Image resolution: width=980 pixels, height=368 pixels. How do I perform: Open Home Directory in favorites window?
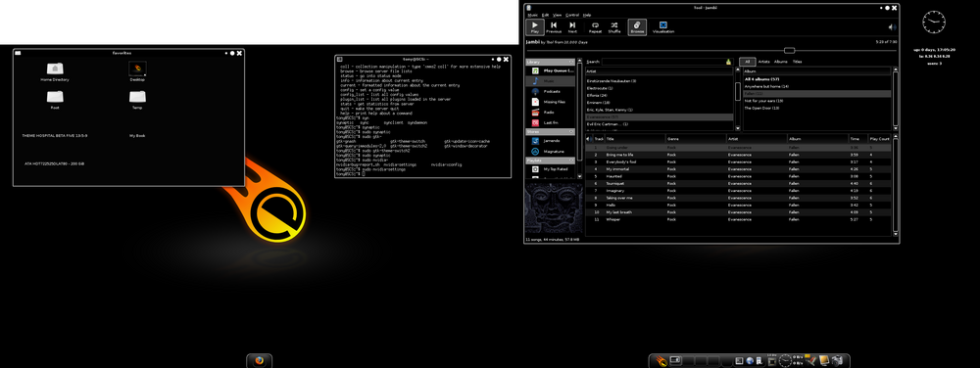[x=55, y=71]
